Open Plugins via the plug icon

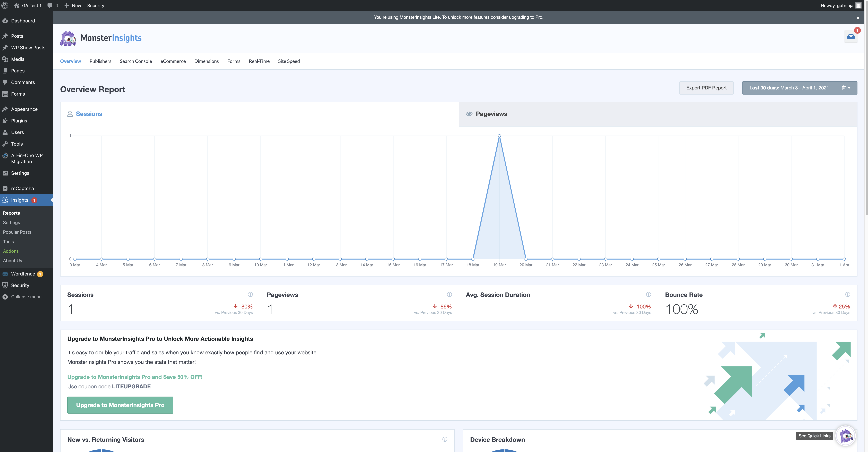coord(5,120)
